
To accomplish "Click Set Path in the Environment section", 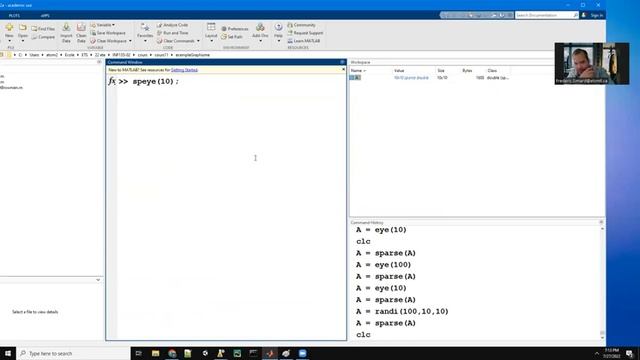I will pos(232,37).
